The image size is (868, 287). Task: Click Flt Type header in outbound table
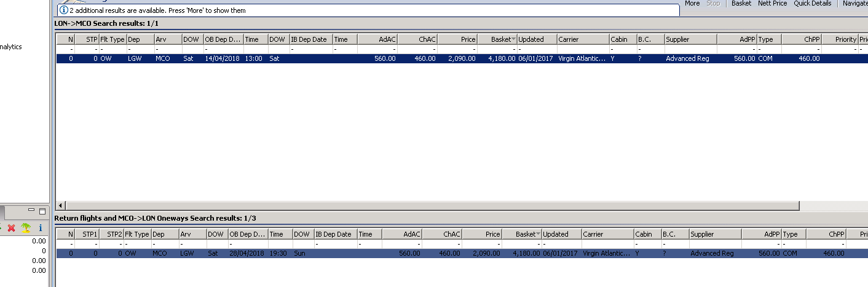(112, 39)
